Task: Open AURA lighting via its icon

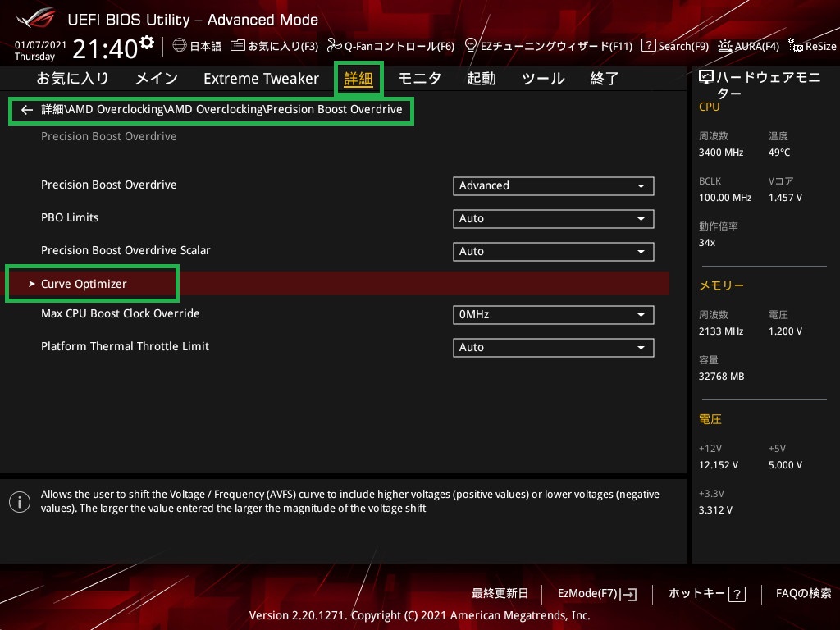Action: click(725, 46)
